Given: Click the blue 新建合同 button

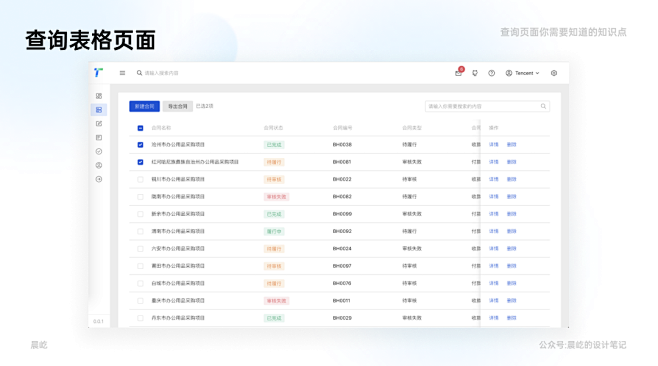Looking at the screenshot, I should tap(144, 106).
